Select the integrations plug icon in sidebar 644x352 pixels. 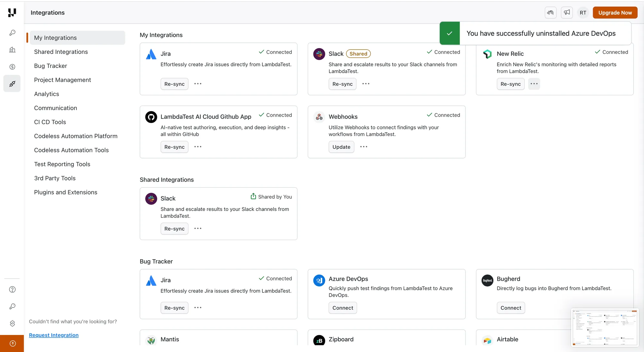tap(12, 84)
